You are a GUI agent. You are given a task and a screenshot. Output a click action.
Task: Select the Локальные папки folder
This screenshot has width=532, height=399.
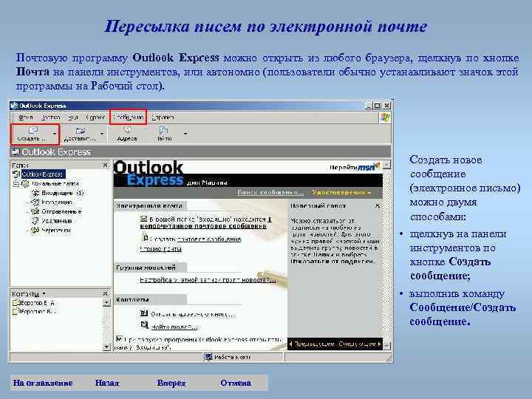point(55,183)
